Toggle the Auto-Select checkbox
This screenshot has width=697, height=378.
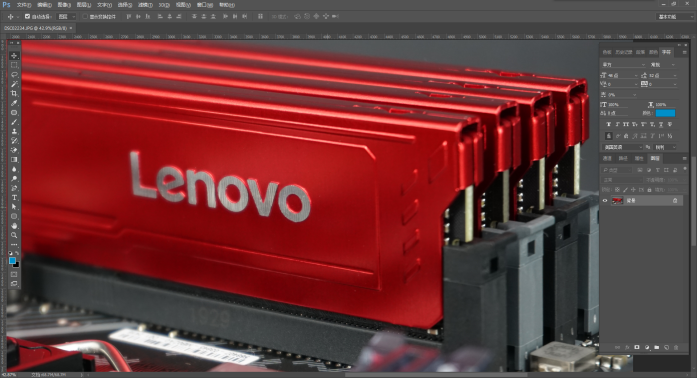coord(27,16)
